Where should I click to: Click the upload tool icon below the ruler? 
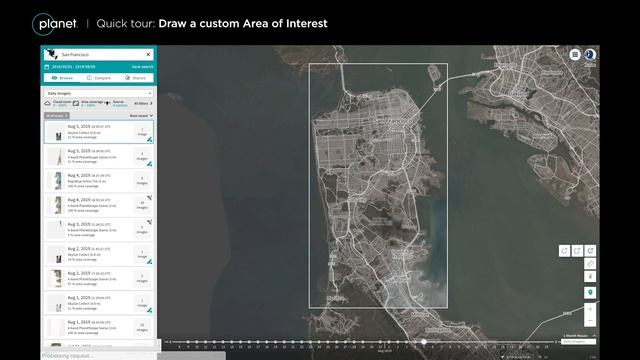coord(590,277)
